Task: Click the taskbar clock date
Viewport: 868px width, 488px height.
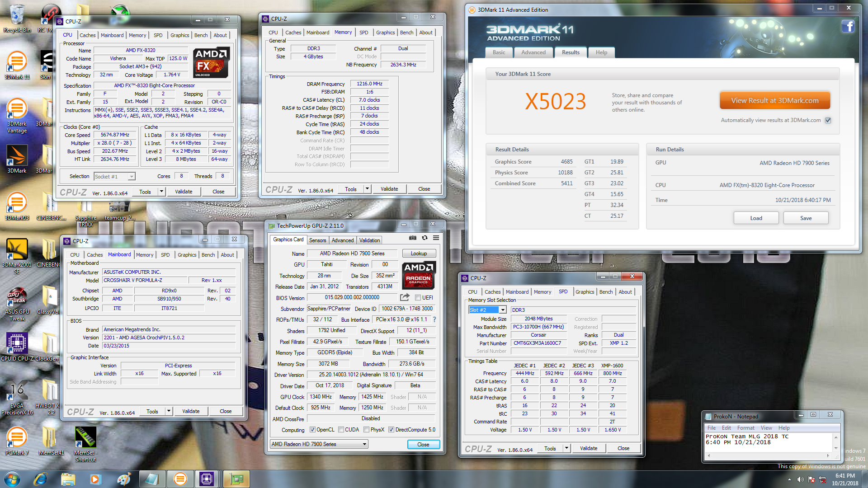Action: coord(844,483)
